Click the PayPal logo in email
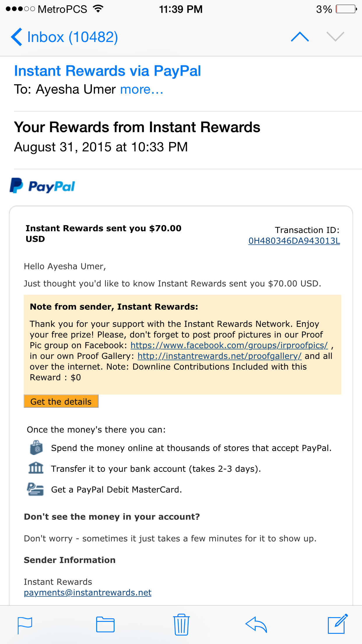362x644 pixels. click(42, 186)
